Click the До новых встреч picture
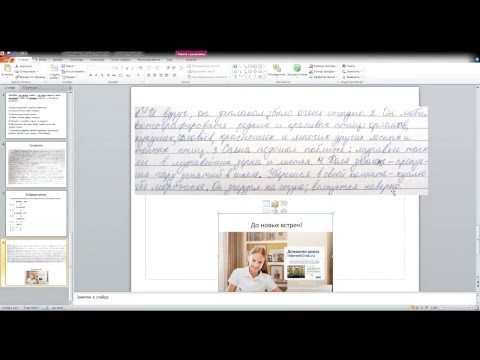This screenshot has height=360, width=480. [x=275, y=252]
